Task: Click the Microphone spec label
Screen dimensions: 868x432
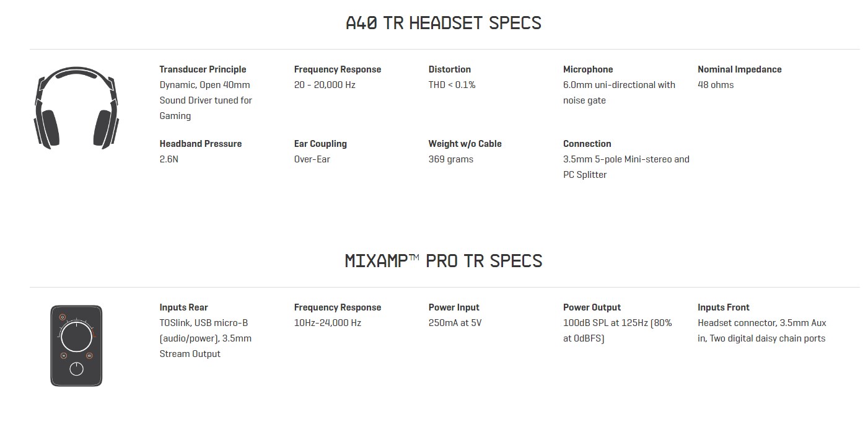Action: pos(587,69)
